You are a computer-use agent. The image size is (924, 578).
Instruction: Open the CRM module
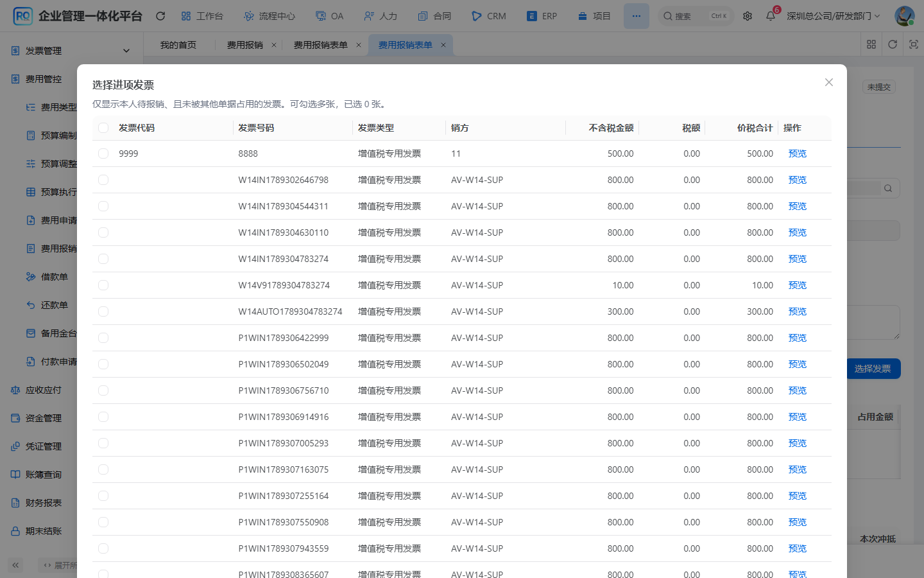point(489,16)
